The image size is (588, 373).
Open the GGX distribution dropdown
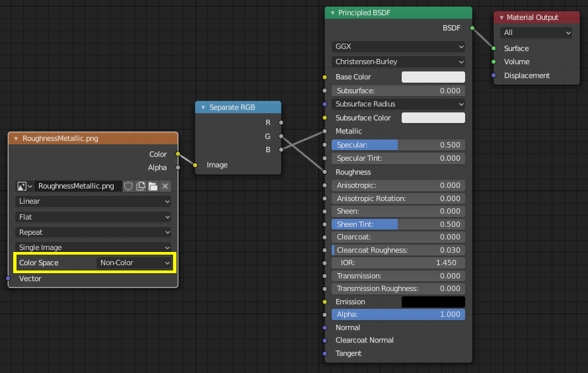398,47
